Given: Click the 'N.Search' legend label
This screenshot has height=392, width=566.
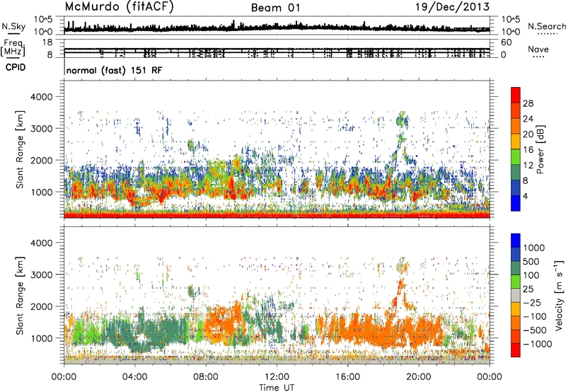Looking at the screenshot, I should pos(547,26).
